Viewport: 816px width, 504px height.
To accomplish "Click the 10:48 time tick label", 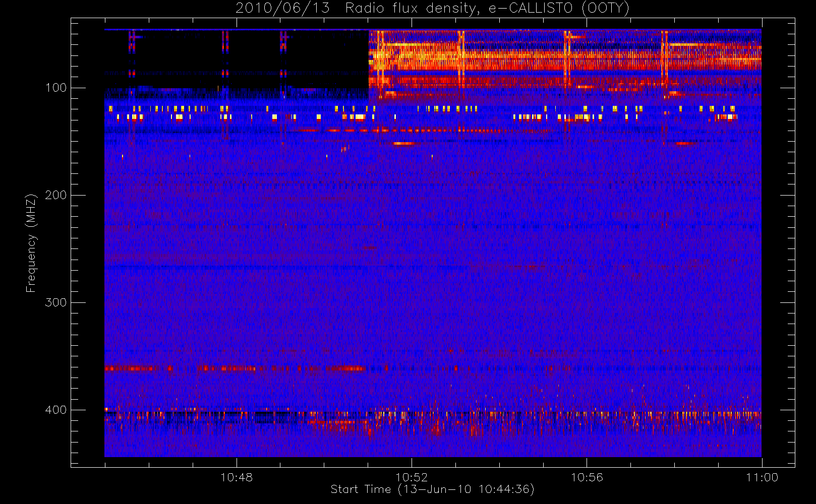I will click(237, 477).
